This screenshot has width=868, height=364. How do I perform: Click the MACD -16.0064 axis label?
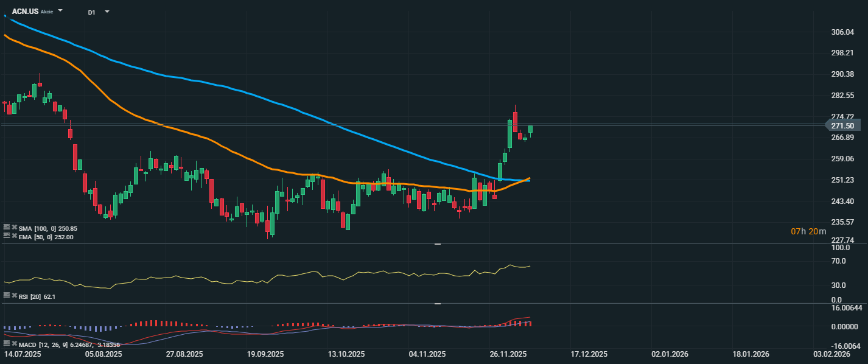click(x=847, y=346)
